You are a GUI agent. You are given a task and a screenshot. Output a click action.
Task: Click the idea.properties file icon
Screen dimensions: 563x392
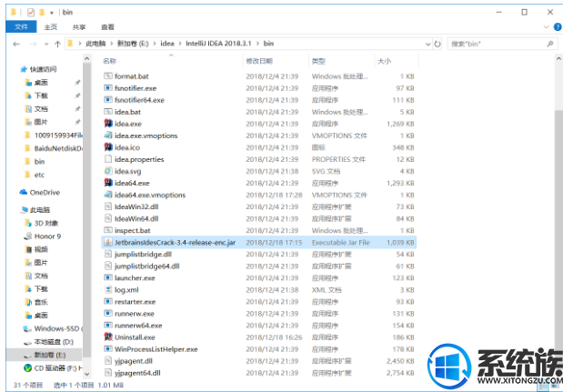pyautogui.click(x=108, y=159)
